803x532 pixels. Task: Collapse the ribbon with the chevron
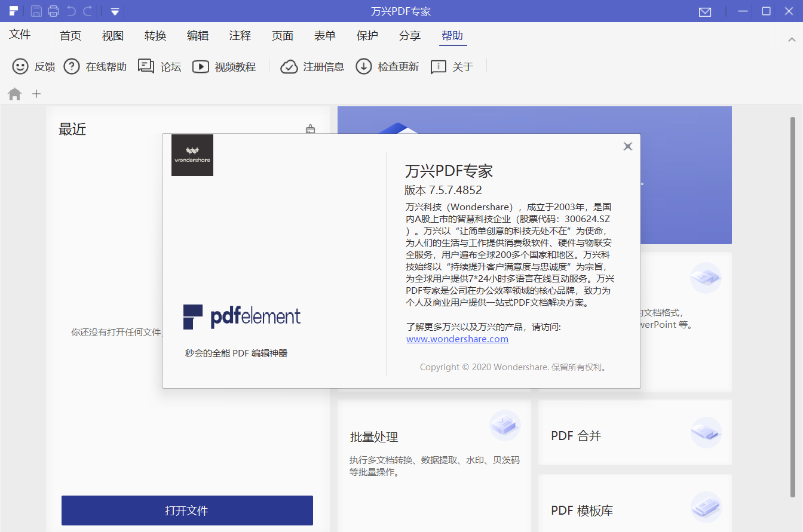tap(792, 39)
